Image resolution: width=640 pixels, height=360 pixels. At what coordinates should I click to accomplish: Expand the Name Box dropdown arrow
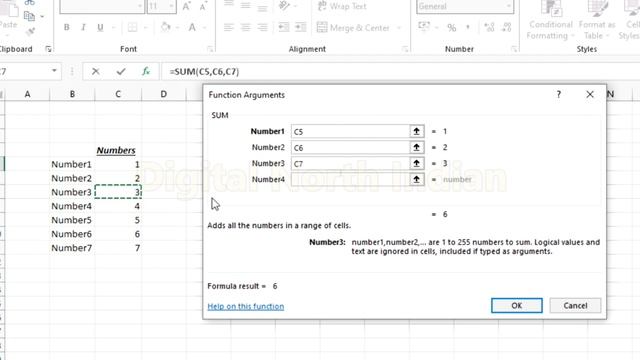(54, 71)
